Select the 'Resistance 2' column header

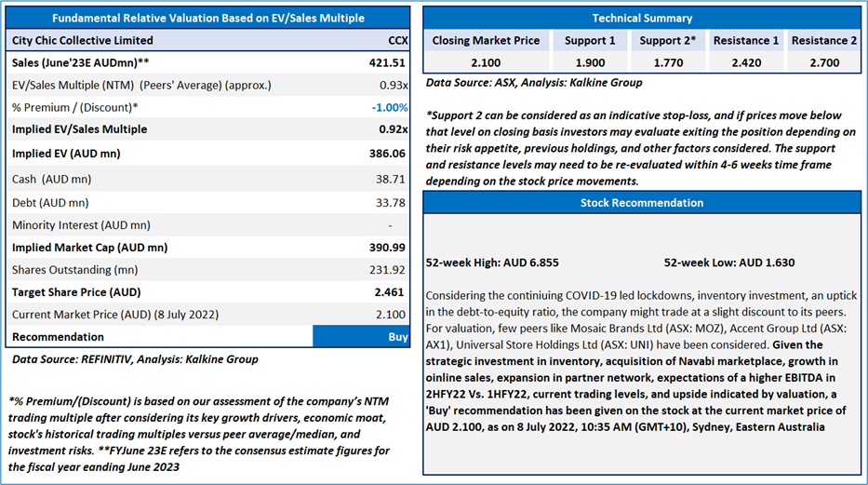[x=824, y=40]
